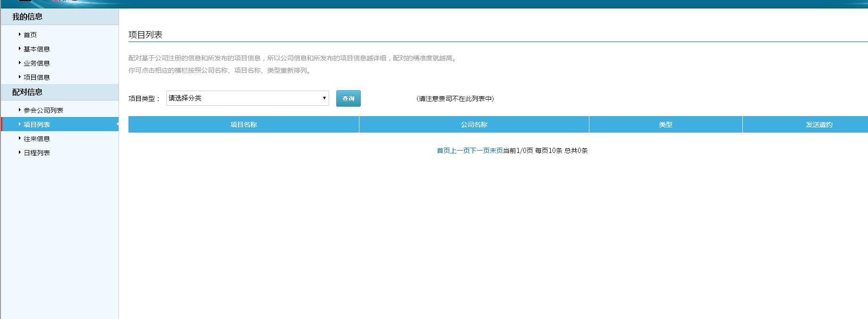Jump to last page via 末页
Screen dimensions: 868x319
496,151
